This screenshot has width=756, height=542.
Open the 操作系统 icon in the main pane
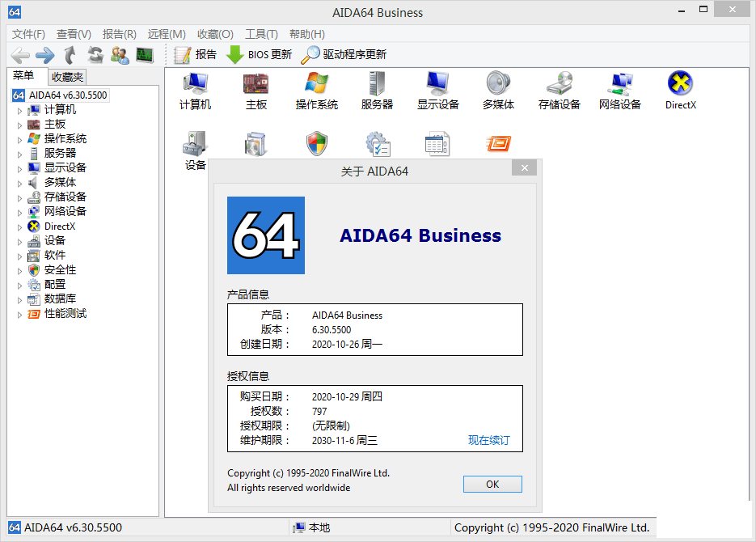point(317,91)
